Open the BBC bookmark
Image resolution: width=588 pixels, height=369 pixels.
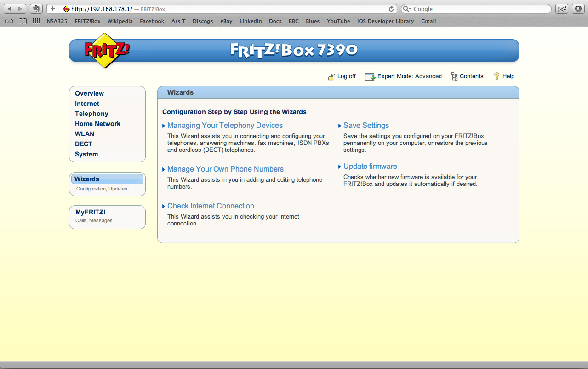tap(294, 21)
